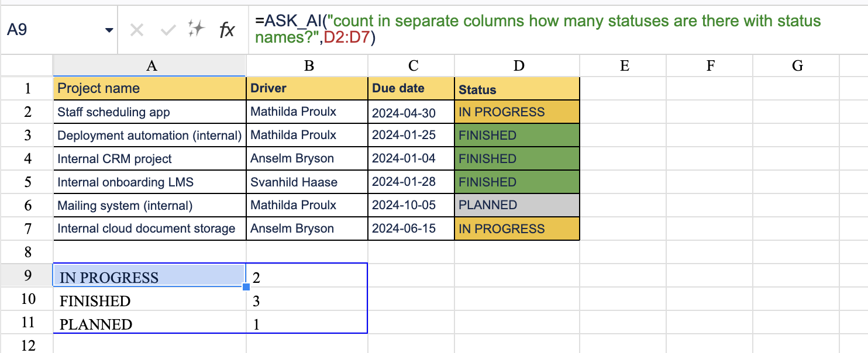Select row 9 header
This screenshot has width=868, height=353.
[26, 275]
